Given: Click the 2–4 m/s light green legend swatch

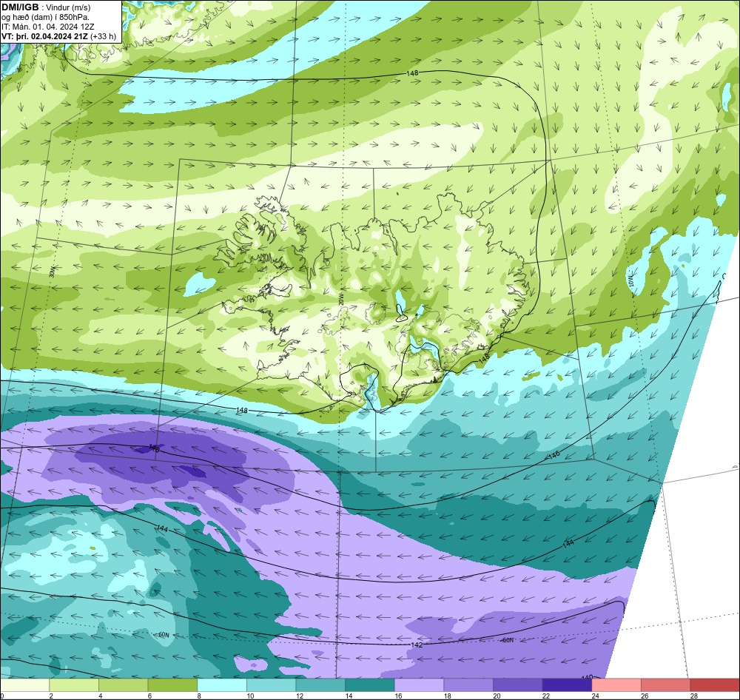Looking at the screenshot, I should click(x=73, y=685).
